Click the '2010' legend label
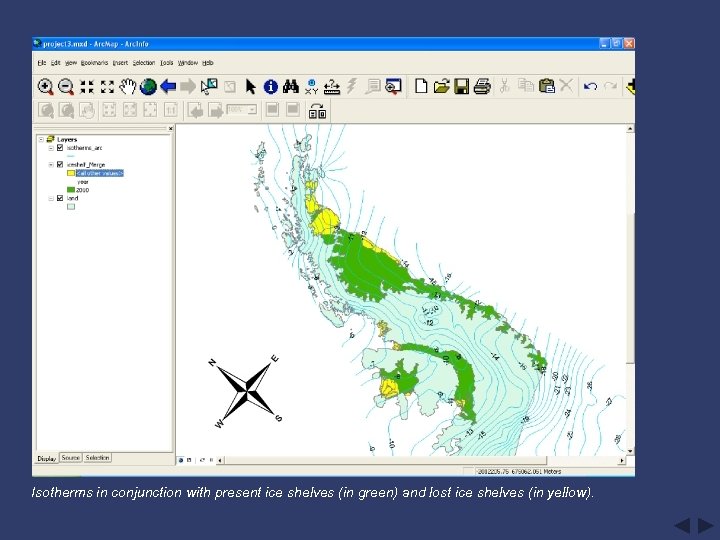Image resolution: width=720 pixels, height=540 pixels. [x=83, y=190]
